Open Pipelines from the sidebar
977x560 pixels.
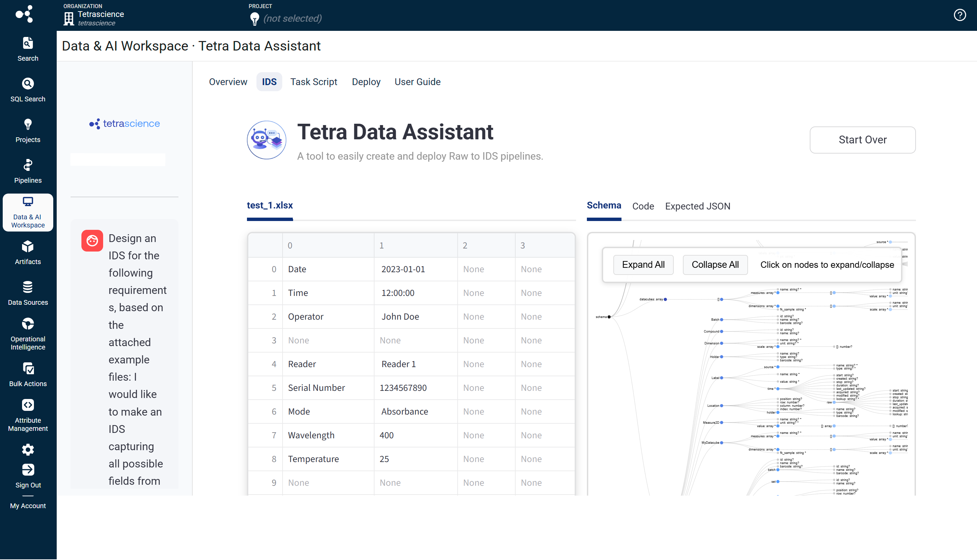pos(27,171)
